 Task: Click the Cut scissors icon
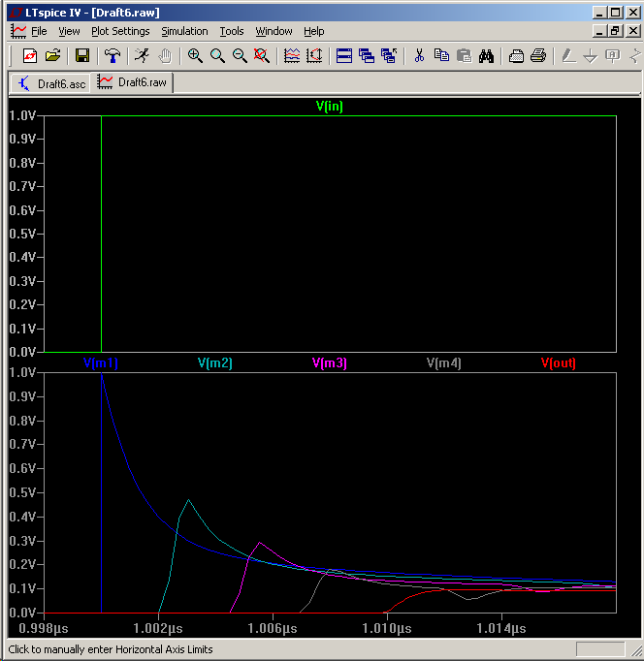tap(419, 55)
